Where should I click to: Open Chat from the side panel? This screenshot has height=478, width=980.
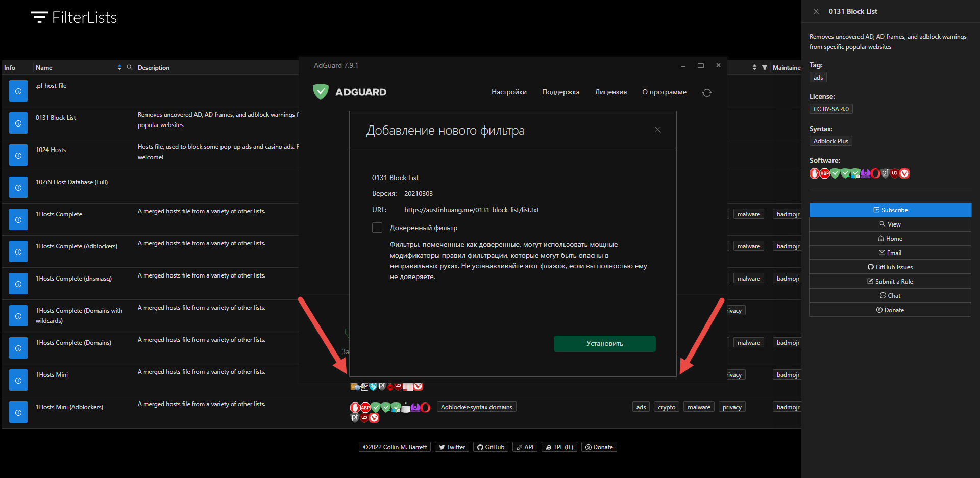pos(890,295)
